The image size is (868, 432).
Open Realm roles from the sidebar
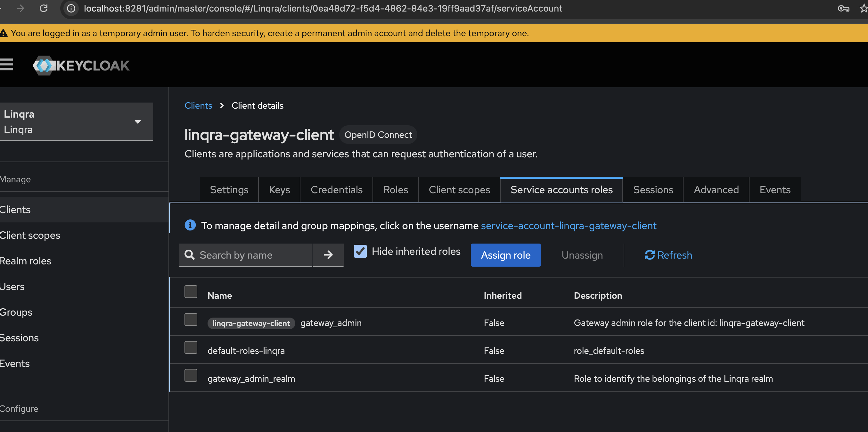26,261
